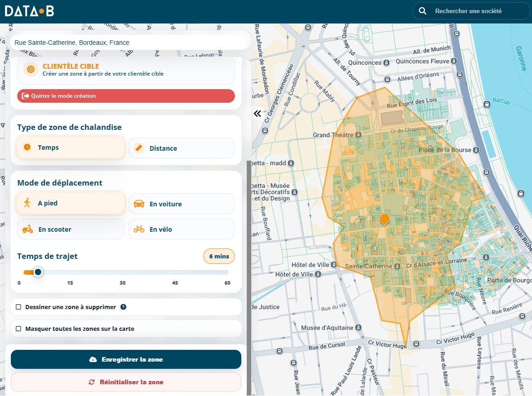Click Quinconces Fleuve stop icon

(x=454, y=61)
